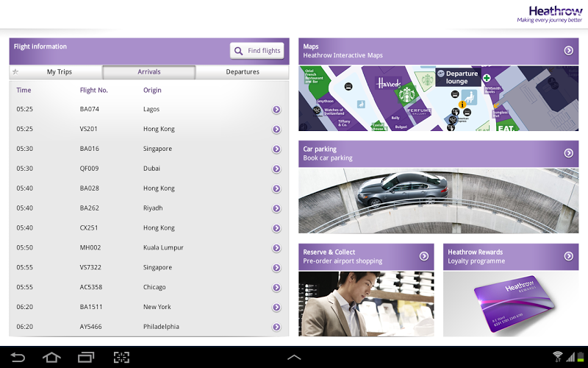Select origin Chicago
588x368 pixels.
[154, 287]
